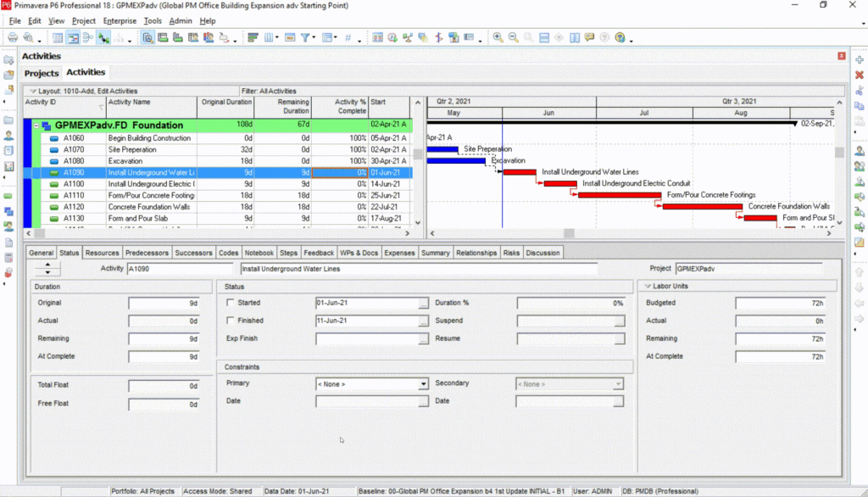Collapse the Labor Units section arrow
Screen dimensions: 868x497
click(648, 287)
